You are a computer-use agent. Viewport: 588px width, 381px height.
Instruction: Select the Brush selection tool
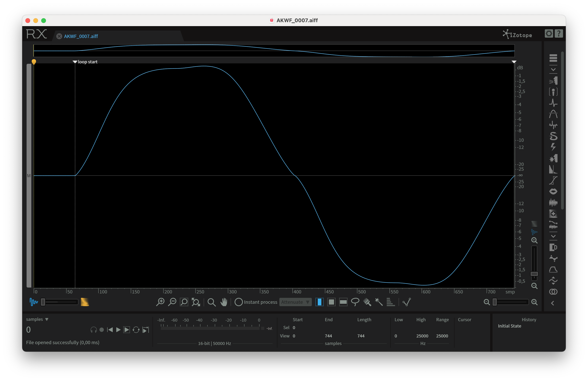click(x=367, y=302)
